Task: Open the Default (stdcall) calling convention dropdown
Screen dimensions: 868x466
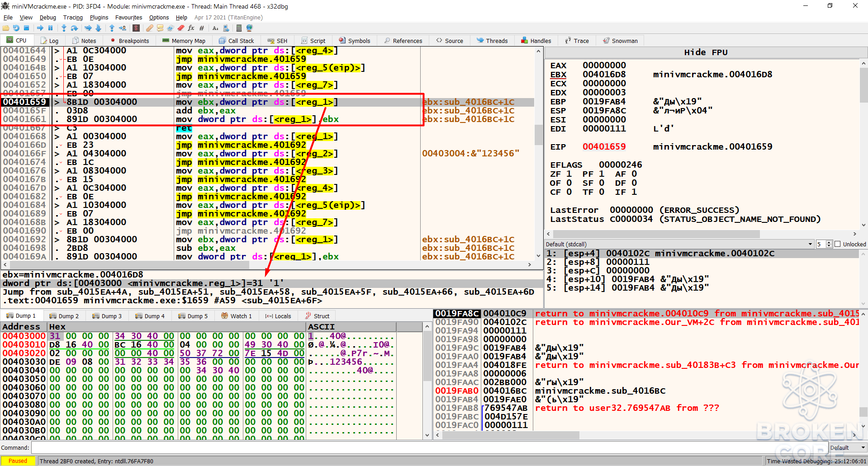Action: [679, 244]
